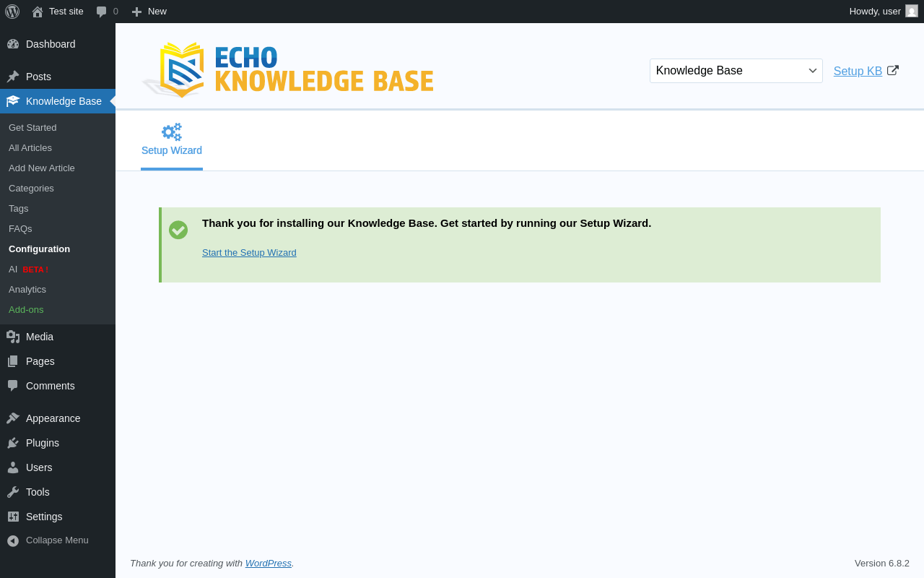Click the Knowledge Base graduation cap icon
924x578 pixels.
(13, 101)
